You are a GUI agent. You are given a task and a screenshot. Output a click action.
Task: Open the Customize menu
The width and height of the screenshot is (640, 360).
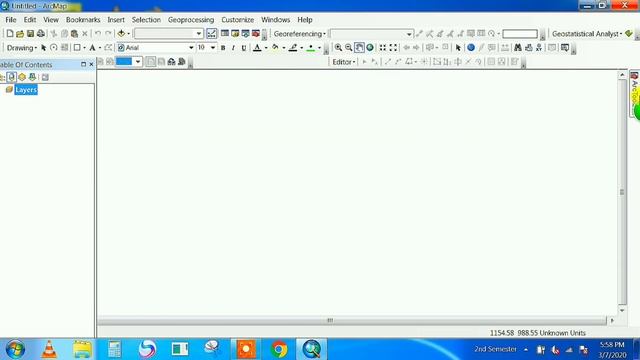(x=238, y=20)
